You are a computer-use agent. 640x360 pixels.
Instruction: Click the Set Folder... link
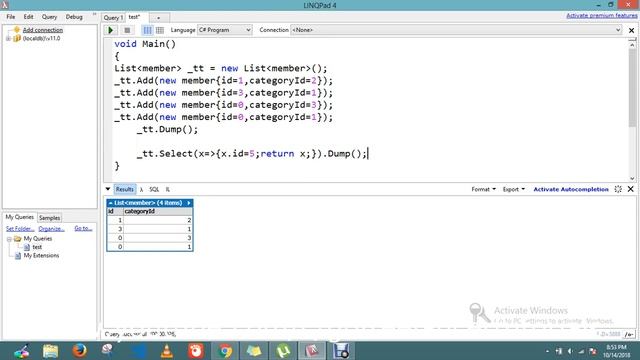[20, 229]
